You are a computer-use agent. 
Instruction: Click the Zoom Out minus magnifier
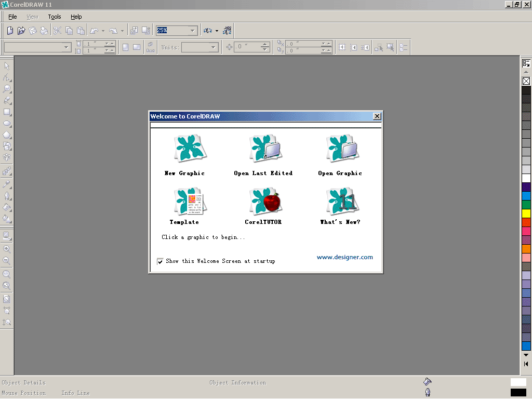[7, 261]
